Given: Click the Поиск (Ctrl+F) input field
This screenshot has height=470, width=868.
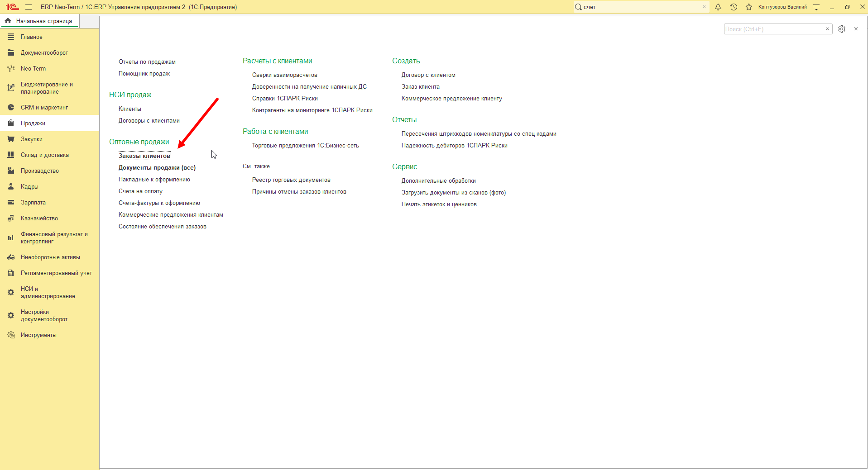Looking at the screenshot, I should pyautogui.click(x=773, y=29).
